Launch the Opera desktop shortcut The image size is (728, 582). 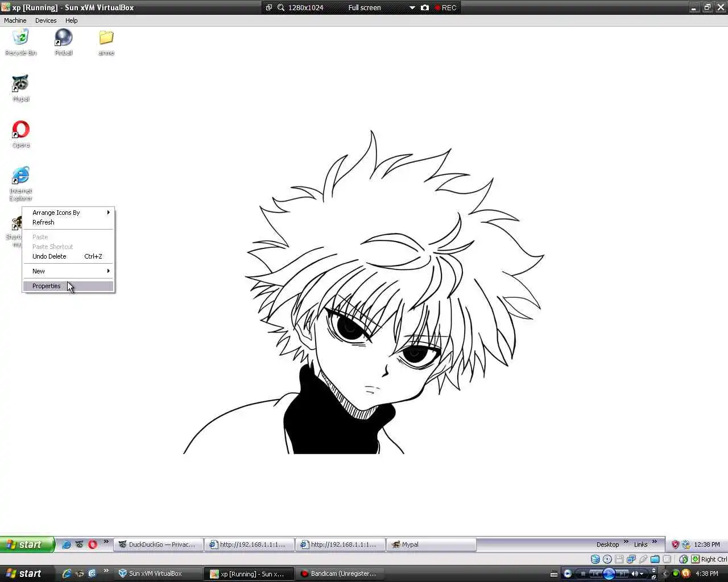point(20,134)
